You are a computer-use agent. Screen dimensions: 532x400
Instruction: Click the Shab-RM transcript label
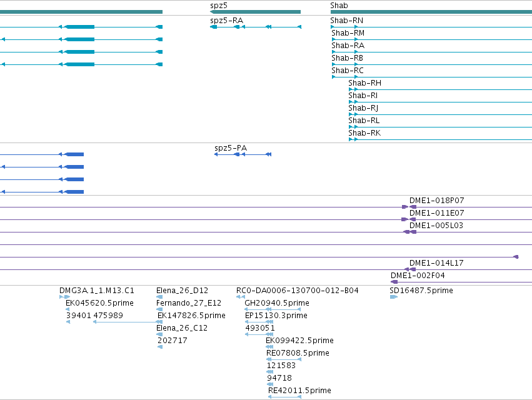pyautogui.click(x=348, y=33)
